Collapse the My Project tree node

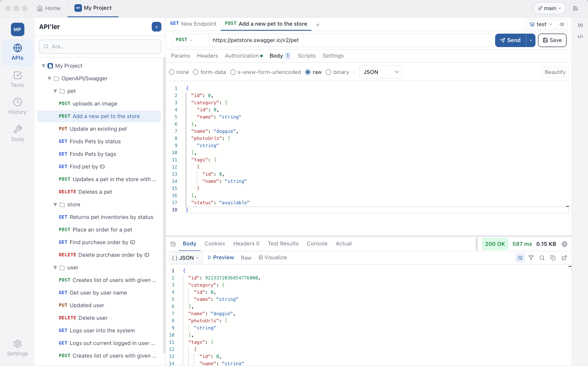point(43,66)
